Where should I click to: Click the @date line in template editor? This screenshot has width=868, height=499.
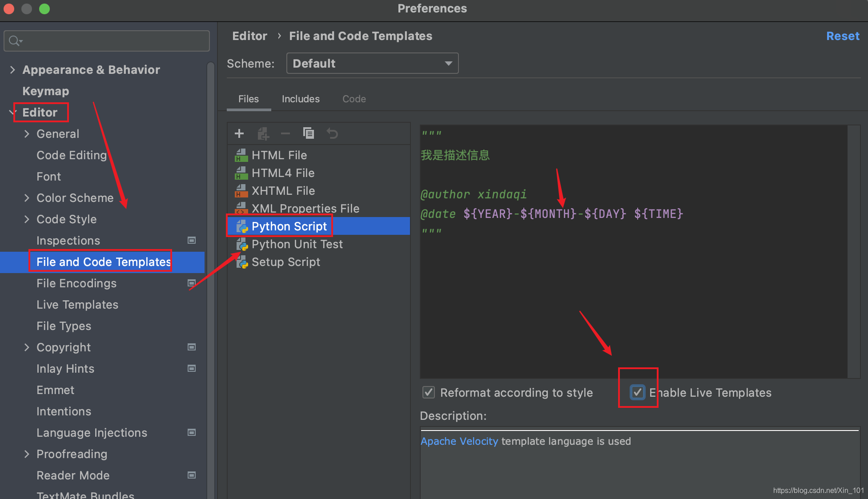point(551,214)
